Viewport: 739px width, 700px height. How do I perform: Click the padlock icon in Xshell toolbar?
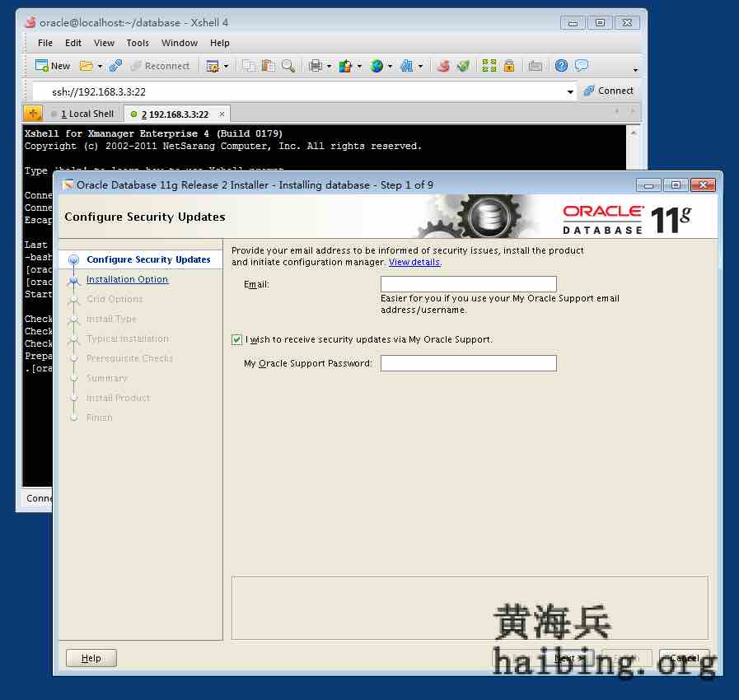pos(509,66)
